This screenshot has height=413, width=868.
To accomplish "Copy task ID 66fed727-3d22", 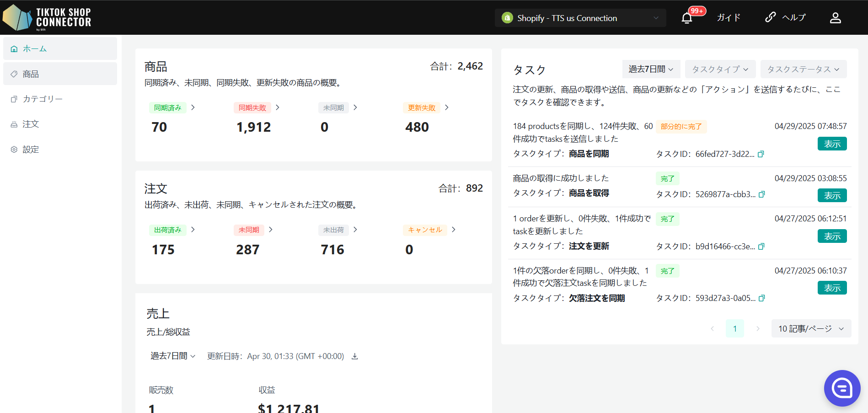I will (761, 154).
